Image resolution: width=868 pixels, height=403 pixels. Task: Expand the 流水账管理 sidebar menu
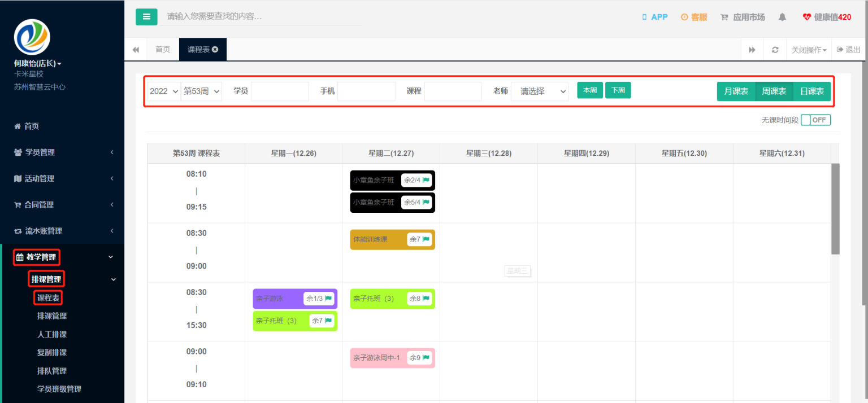point(62,231)
